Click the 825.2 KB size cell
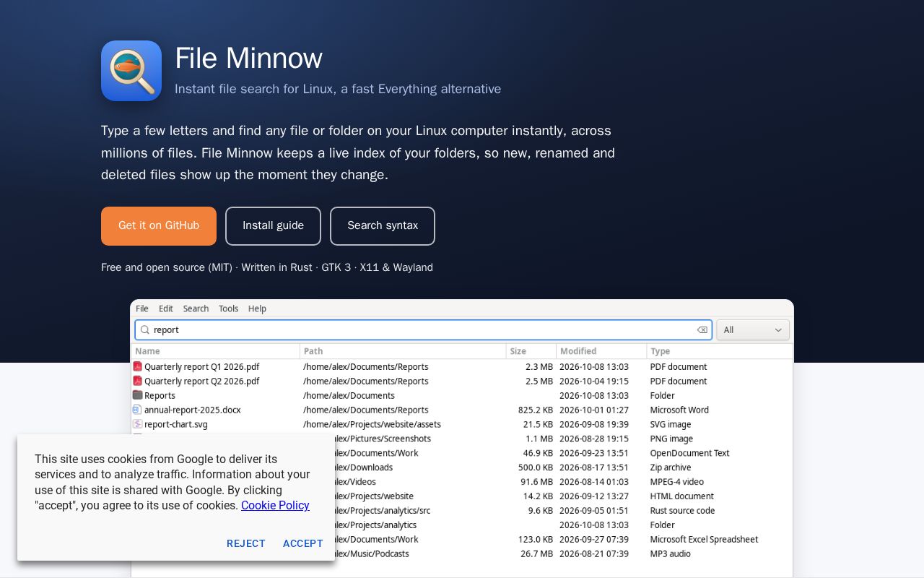This screenshot has width=924, height=578. (536, 410)
